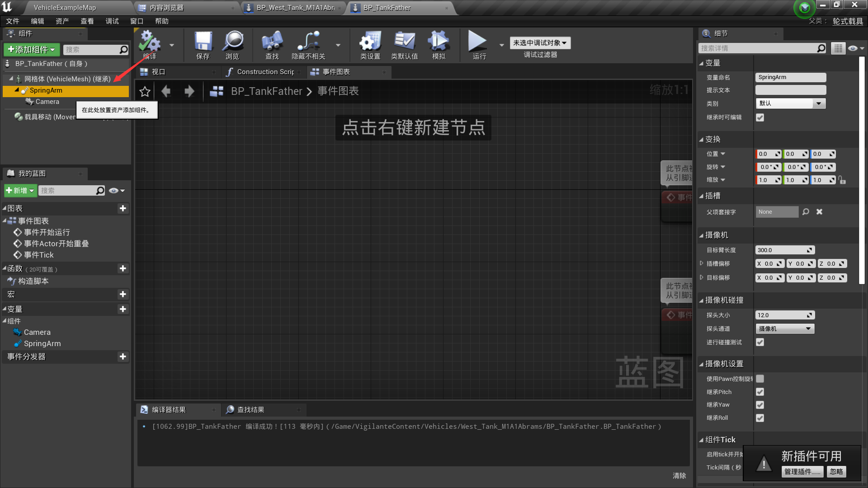
Task: Click the 添加组件 button
Action: 32,49
